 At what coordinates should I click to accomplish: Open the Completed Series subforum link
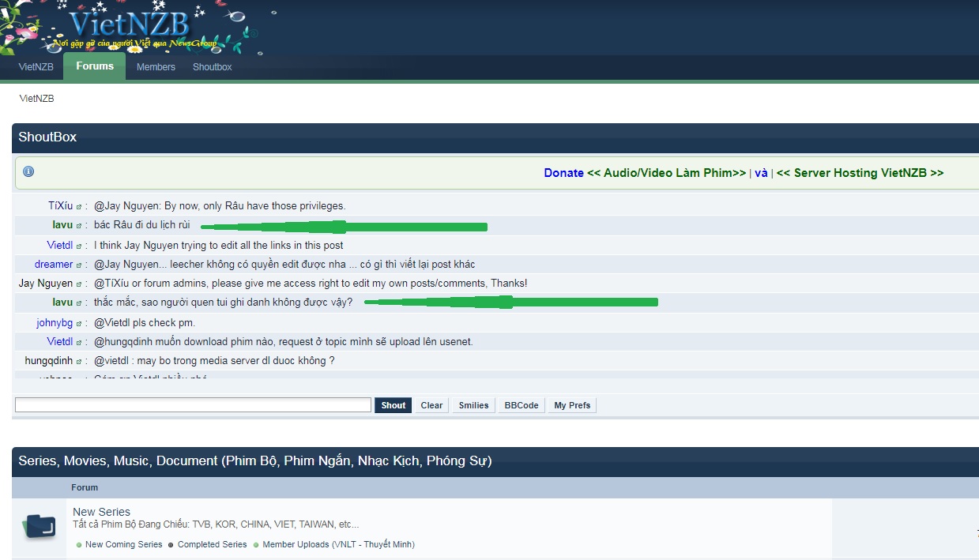pyautogui.click(x=212, y=544)
